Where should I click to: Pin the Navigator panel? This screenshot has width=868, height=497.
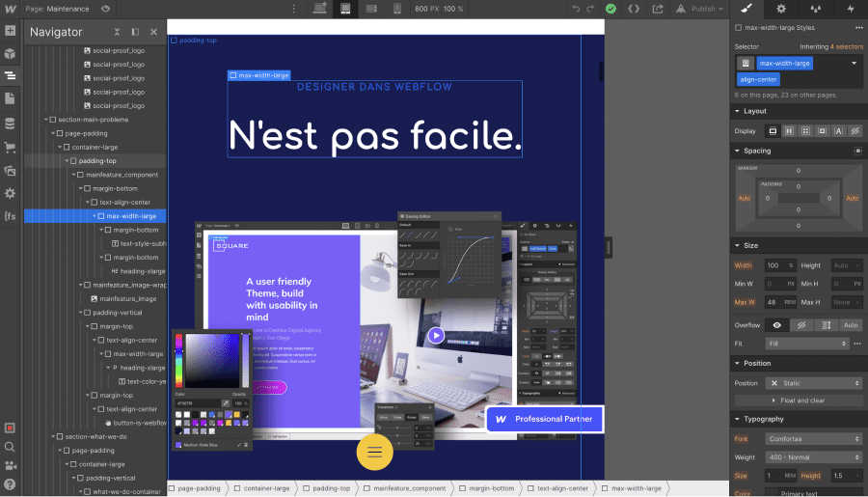tap(135, 32)
